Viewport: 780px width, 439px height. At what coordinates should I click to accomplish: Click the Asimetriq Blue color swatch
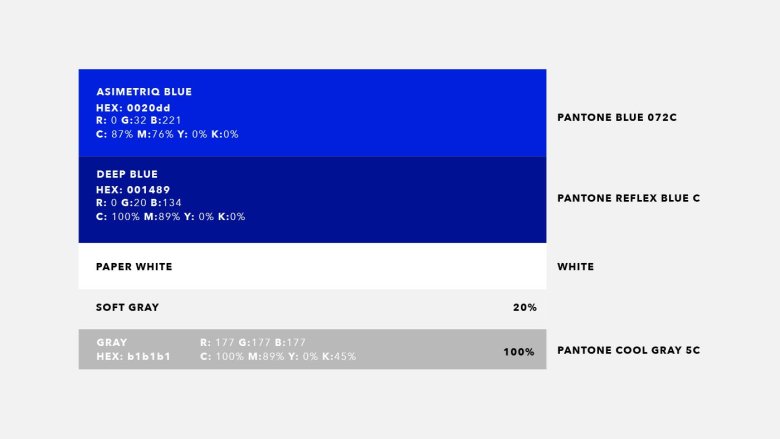[400, 112]
